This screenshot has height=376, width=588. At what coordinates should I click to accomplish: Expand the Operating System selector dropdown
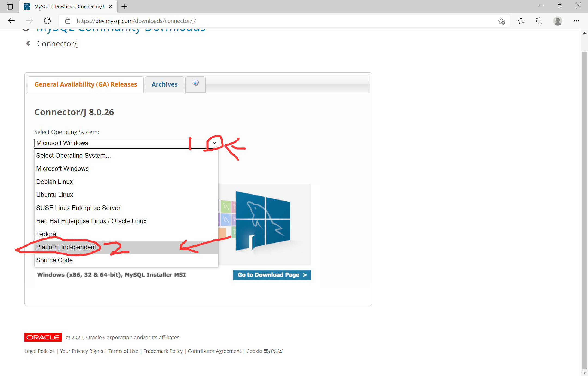[x=213, y=143]
